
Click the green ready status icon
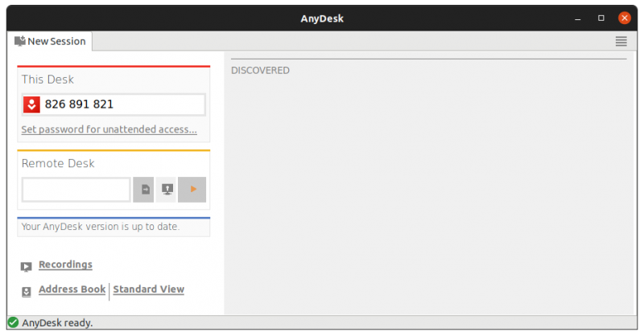click(13, 322)
